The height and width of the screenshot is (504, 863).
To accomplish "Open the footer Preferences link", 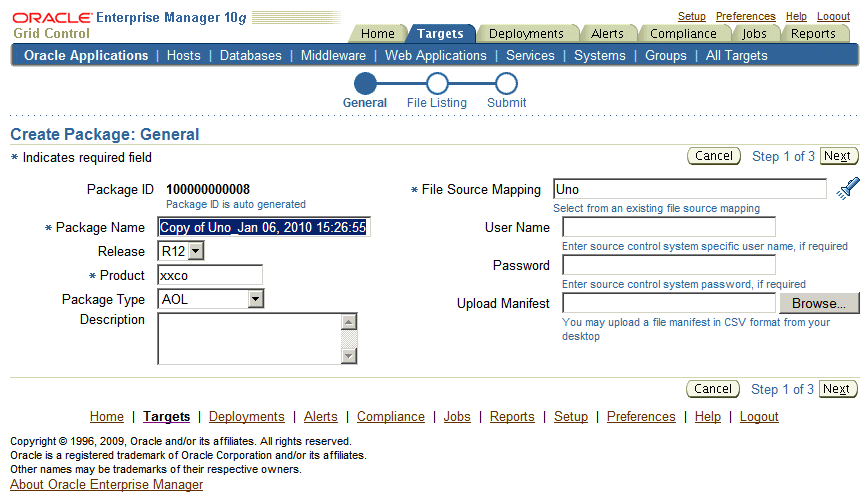I will click(x=641, y=417).
